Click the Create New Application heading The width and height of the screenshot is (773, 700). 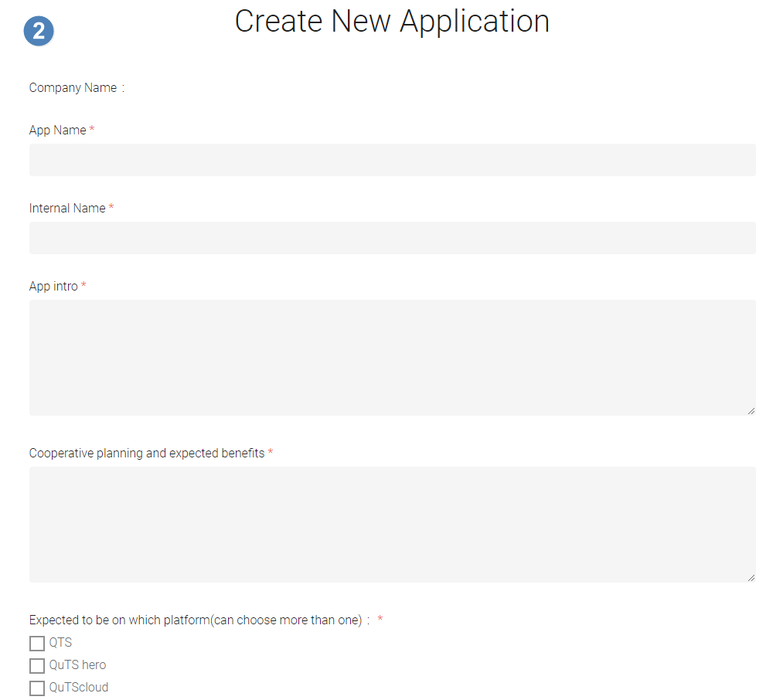pos(392,22)
